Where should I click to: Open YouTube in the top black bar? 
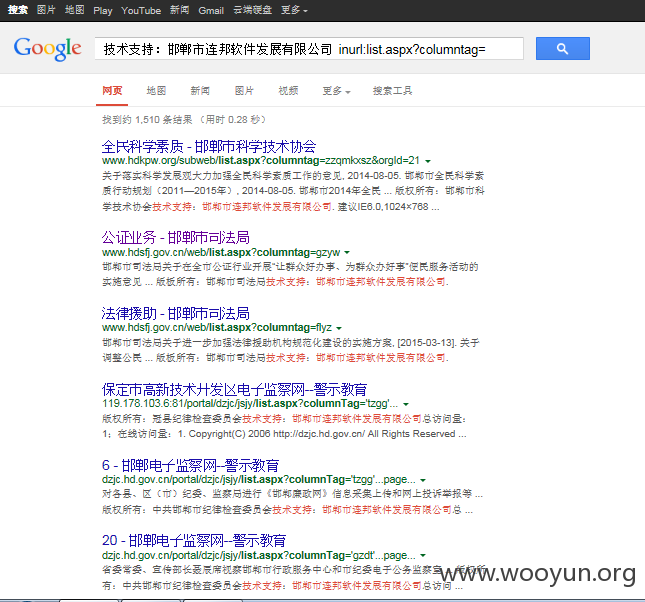pyautogui.click(x=141, y=11)
